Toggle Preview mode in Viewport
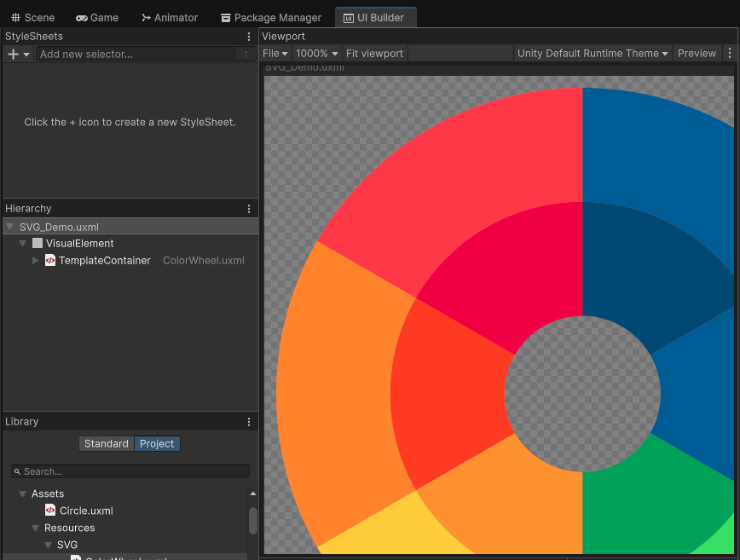This screenshot has width=740, height=560. coord(697,53)
